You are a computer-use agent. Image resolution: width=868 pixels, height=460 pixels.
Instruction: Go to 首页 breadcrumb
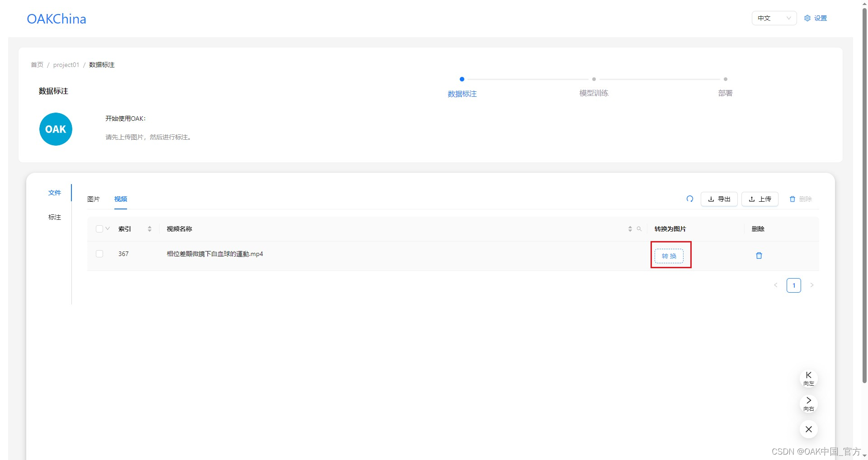click(x=37, y=65)
